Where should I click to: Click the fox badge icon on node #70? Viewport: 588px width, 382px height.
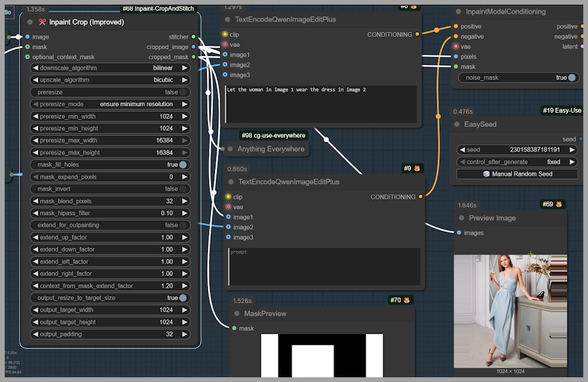click(x=406, y=300)
